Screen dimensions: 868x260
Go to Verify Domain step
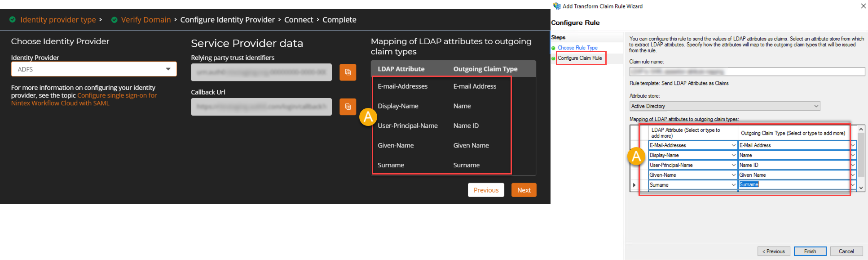[146, 20]
